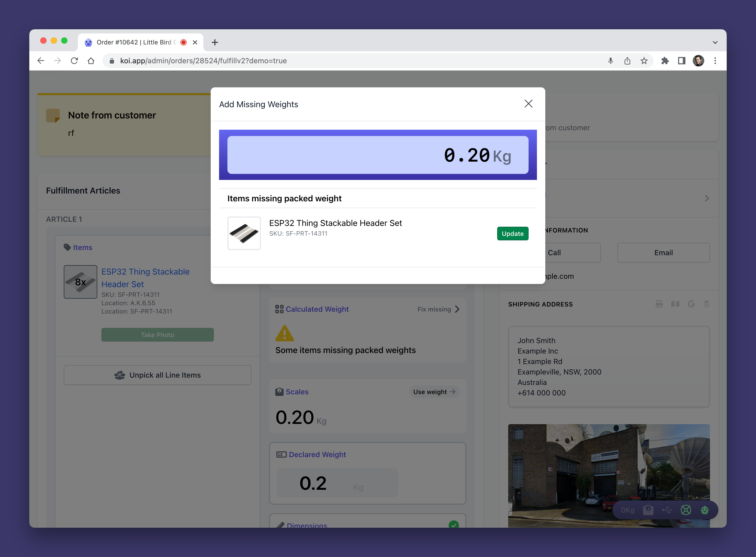This screenshot has width=756, height=557.
Task: Open the tab list dropdown arrow
Action: [715, 42]
